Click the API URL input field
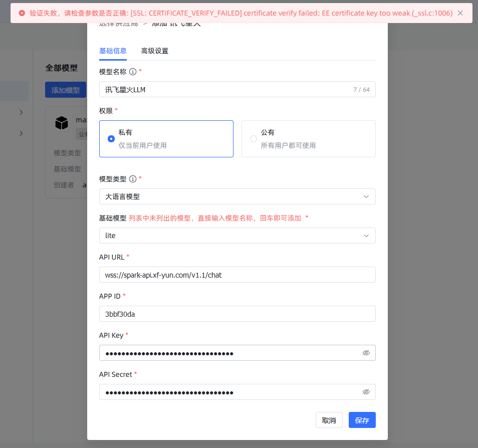The height and width of the screenshot is (448, 478). point(237,275)
